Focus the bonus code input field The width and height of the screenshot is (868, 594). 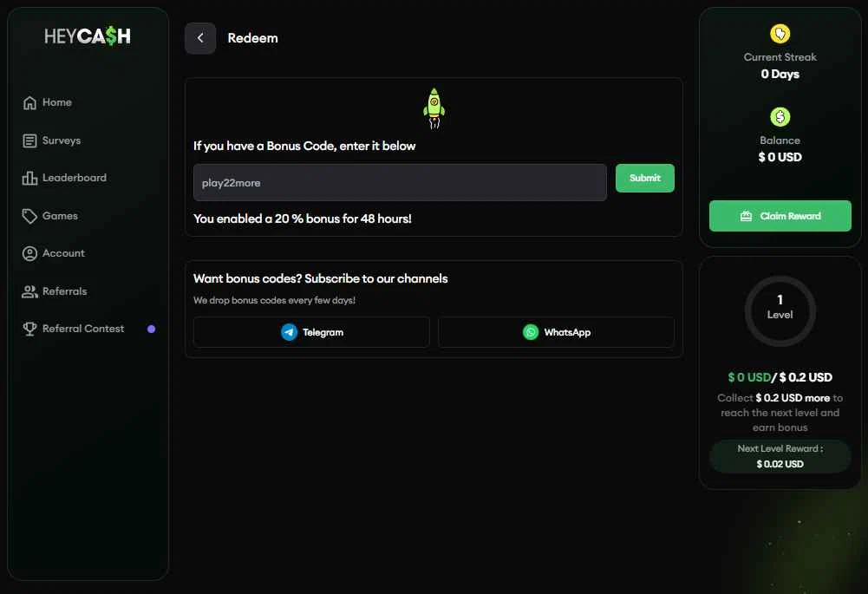coord(400,182)
